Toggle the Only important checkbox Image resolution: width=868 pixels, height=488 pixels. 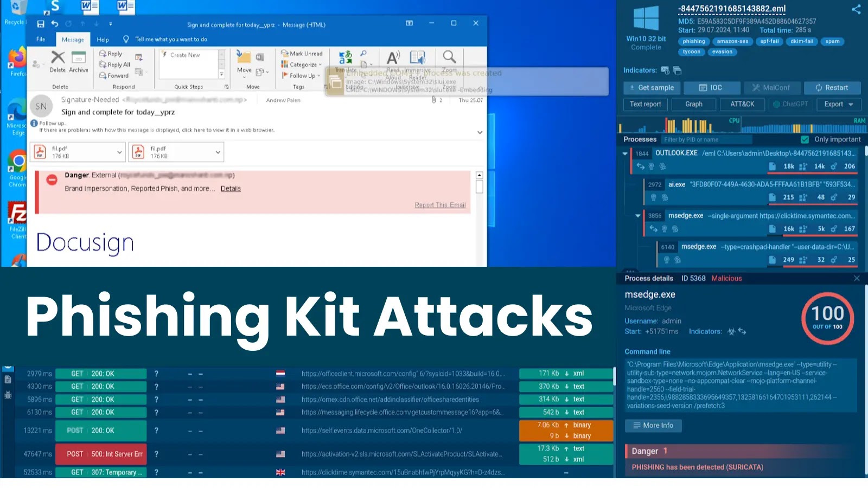[805, 139]
